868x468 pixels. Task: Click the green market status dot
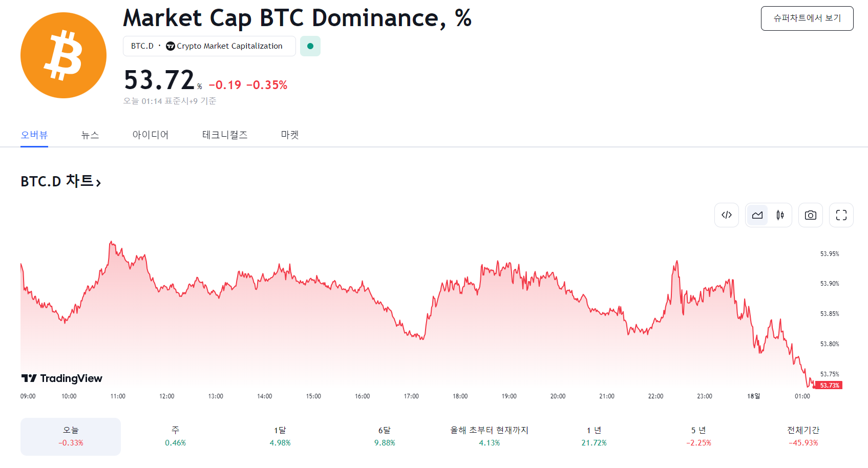pyautogui.click(x=310, y=46)
